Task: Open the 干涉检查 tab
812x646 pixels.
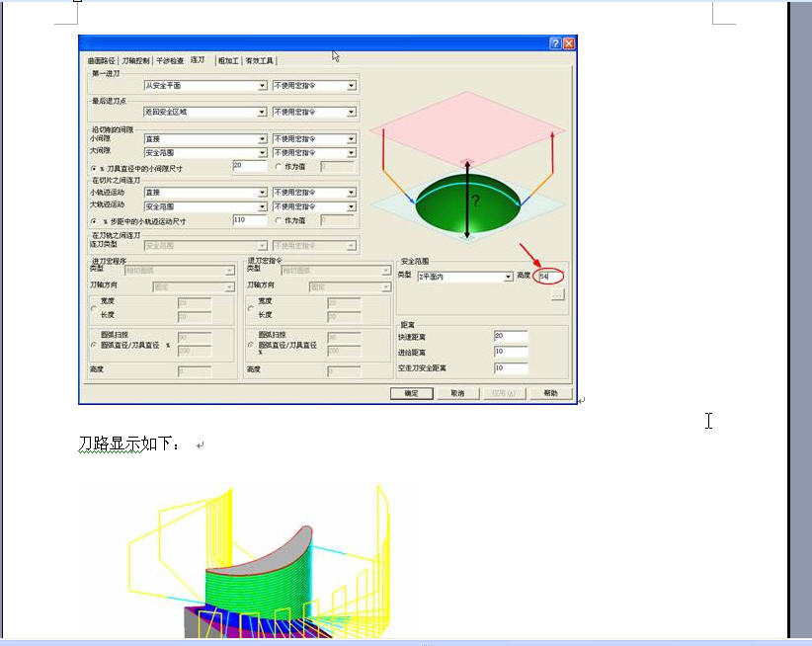Action: click(x=170, y=60)
